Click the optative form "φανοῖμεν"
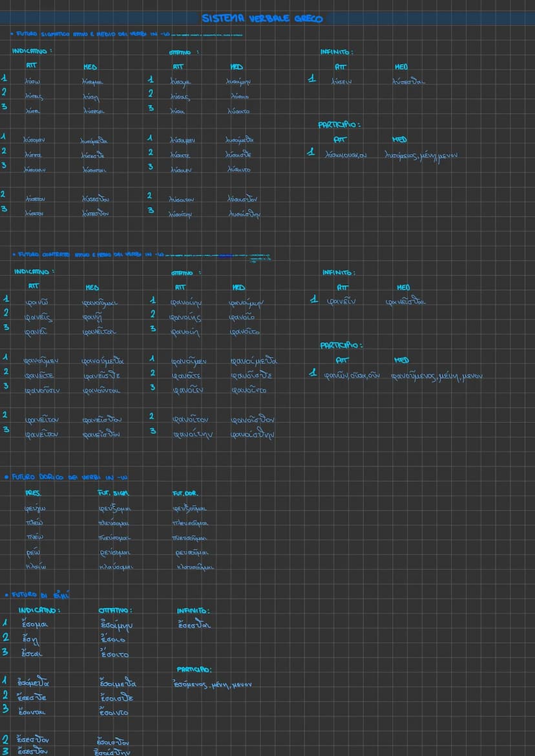 pyautogui.click(x=188, y=361)
